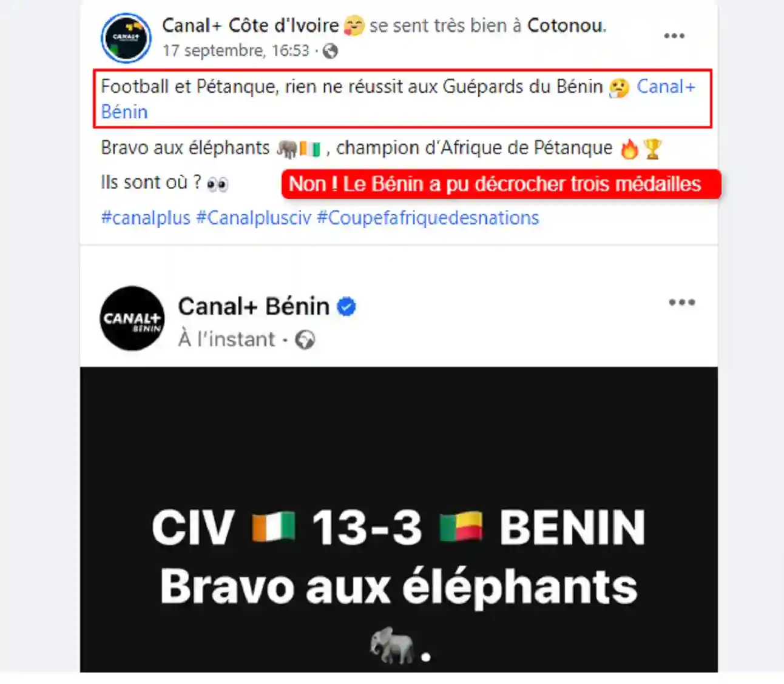Open the #Canalplusciv hashtag

point(253,218)
